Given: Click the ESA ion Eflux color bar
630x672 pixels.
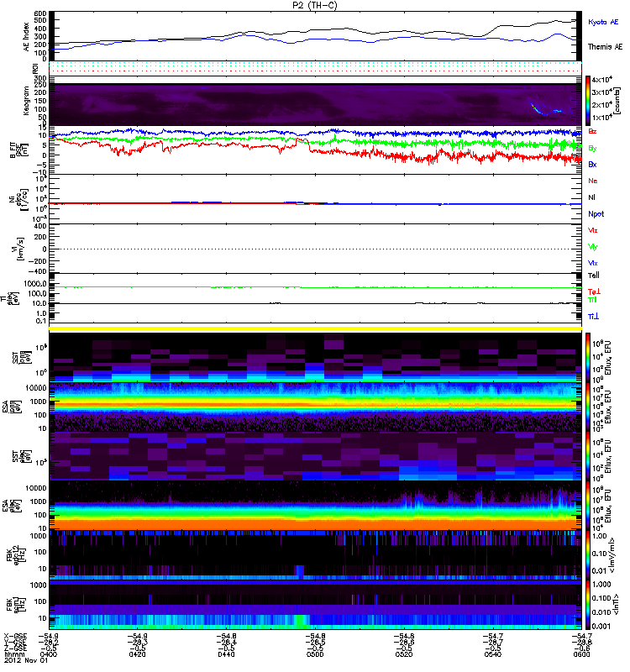Looking at the screenshot, I should 588,407.
